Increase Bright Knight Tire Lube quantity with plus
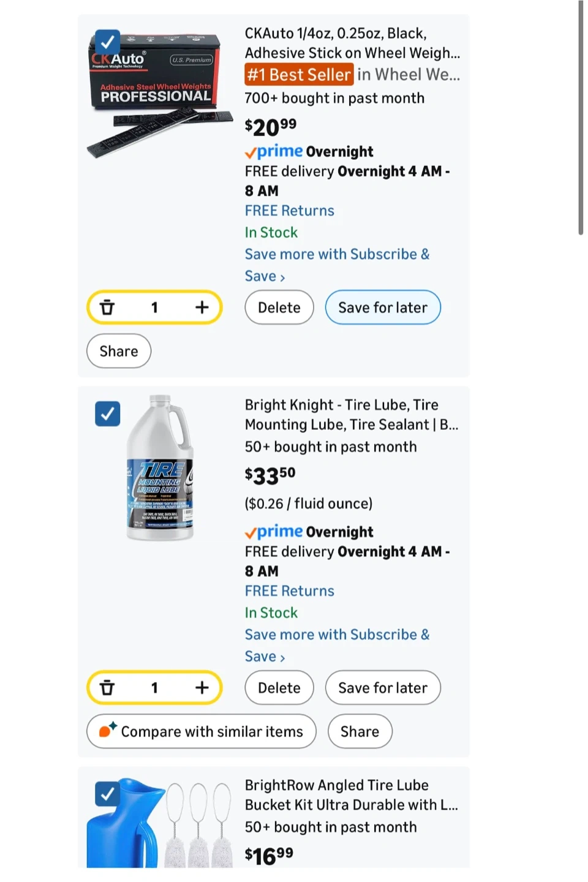This screenshot has height=882, width=588. 202,688
